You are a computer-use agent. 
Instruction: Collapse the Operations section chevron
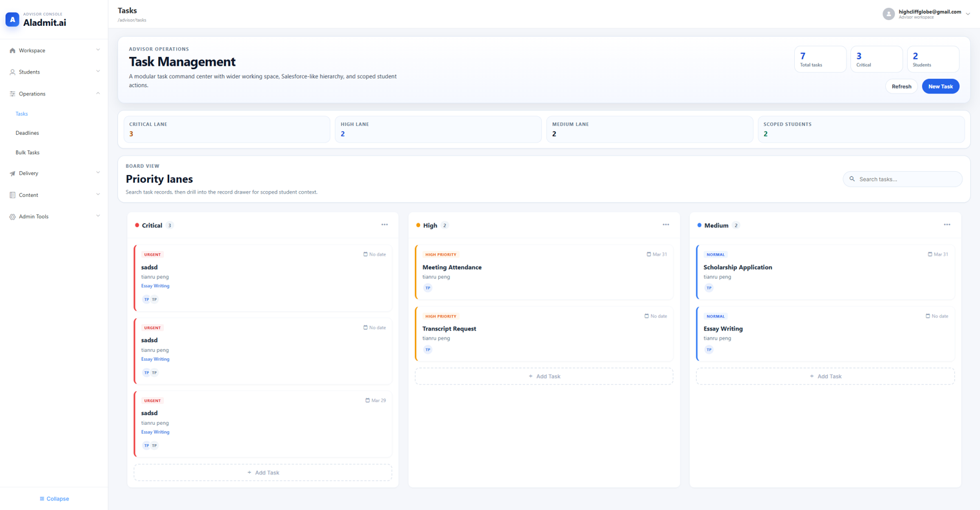pos(97,93)
